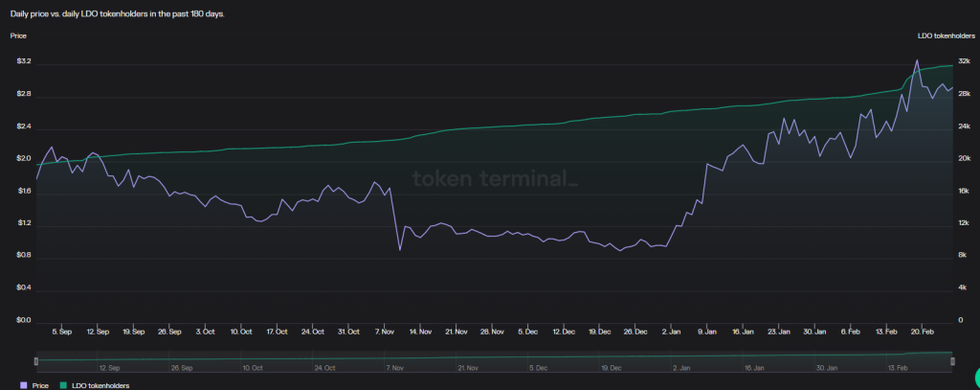The image size is (980, 390).
Task: Click the 17. Oct date on main axis
Action: tap(277, 332)
